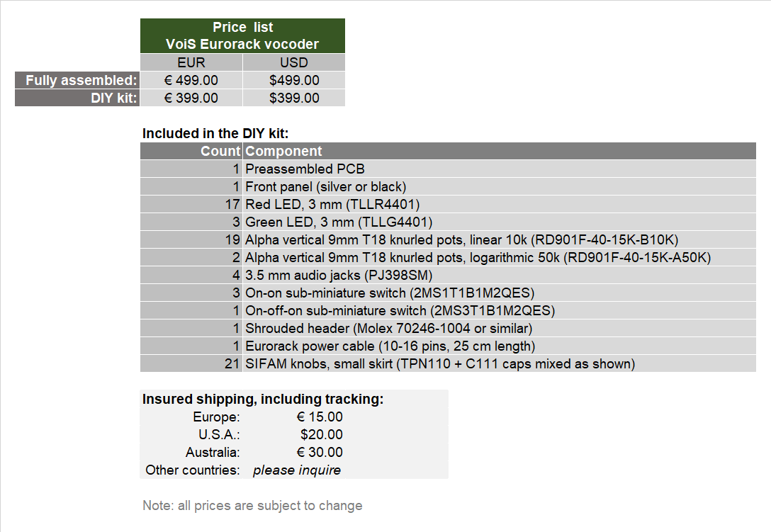Viewport: 771px width, 532px height.
Task: Click the 'please inquire' text
Action: [x=297, y=470]
